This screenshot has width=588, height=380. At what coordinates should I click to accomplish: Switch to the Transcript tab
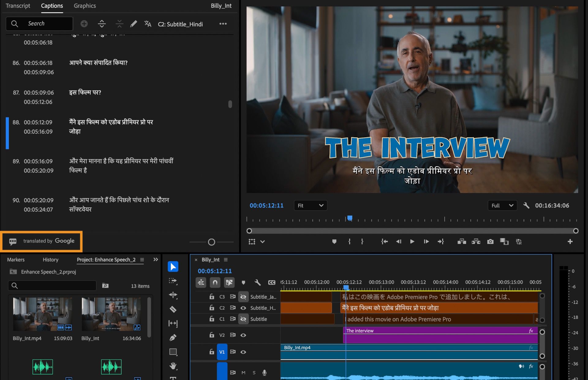point(18,6)
